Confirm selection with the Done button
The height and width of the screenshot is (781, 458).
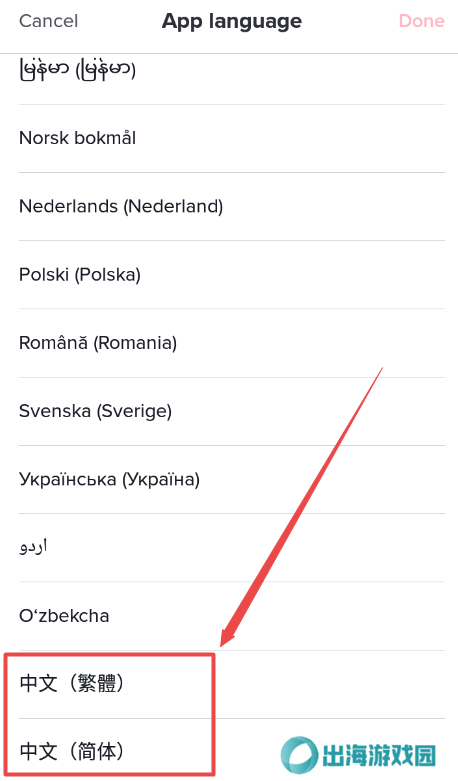click(421, 21)
